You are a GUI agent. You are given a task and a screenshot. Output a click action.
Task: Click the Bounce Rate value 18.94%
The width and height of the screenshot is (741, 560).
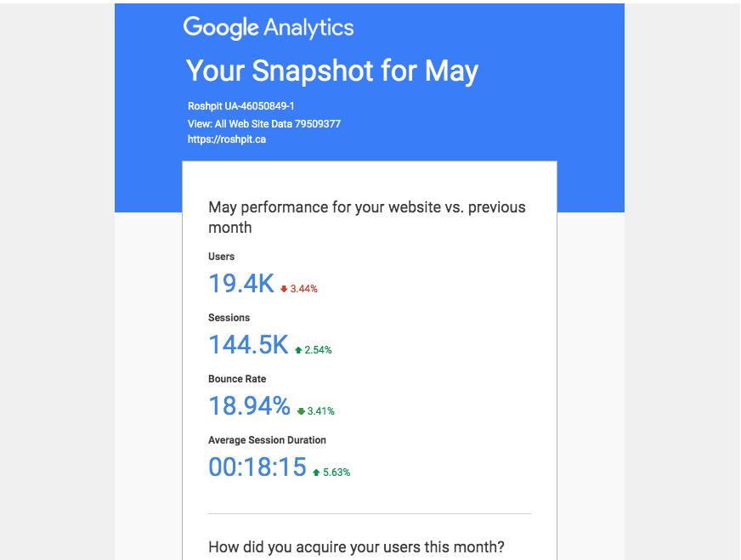[x=250, y=406]
